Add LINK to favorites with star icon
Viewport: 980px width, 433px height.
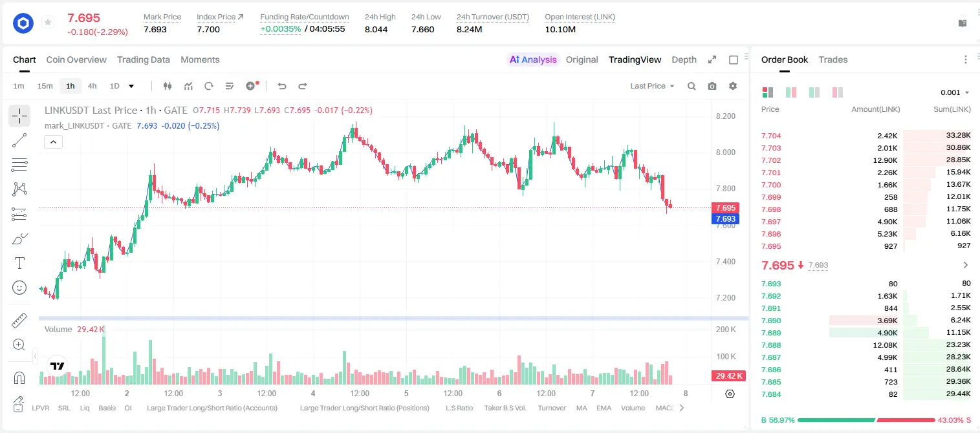48,23
